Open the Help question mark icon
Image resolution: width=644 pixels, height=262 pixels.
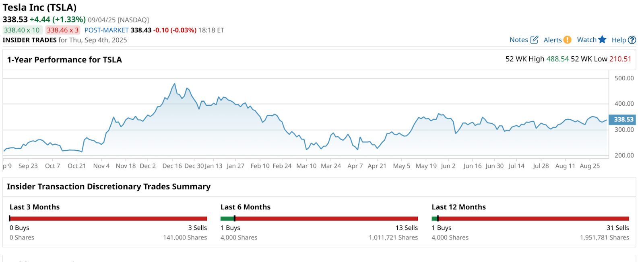point(632,40)
